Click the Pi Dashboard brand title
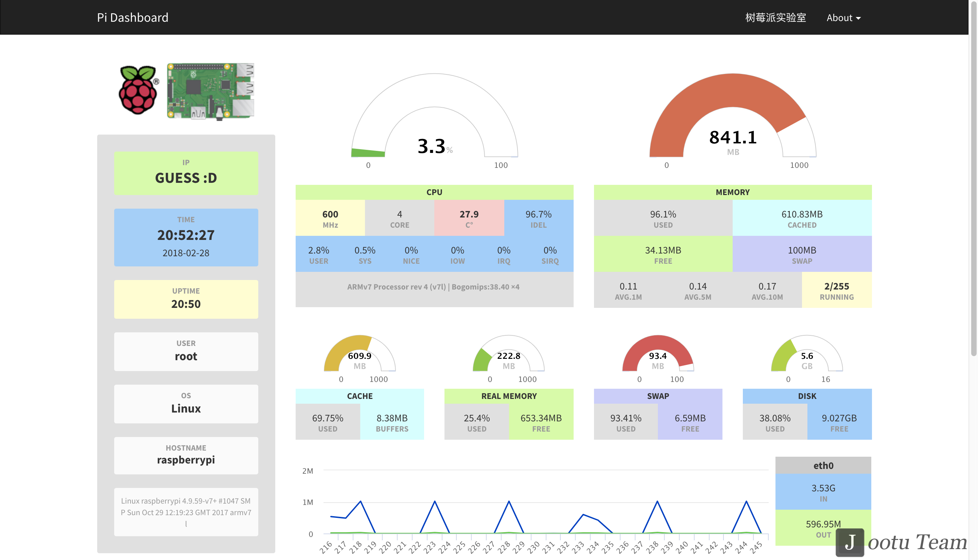Screen dimensions: 978x560 132,18
